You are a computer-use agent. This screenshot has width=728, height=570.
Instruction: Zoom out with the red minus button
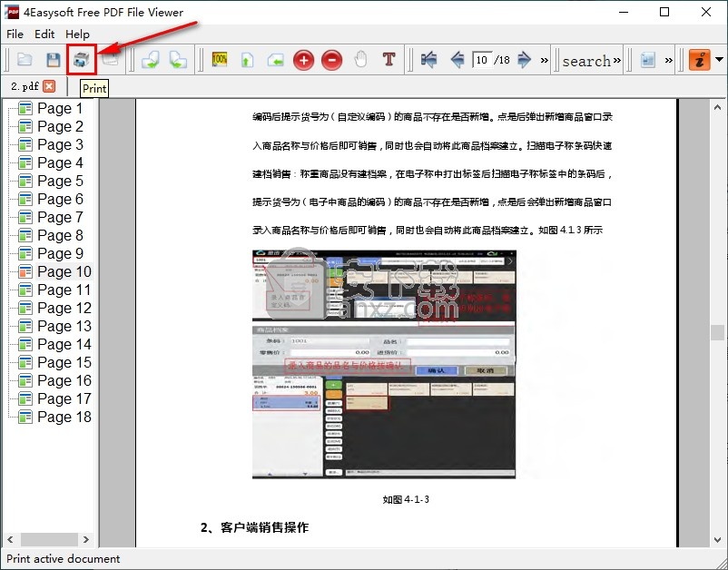331,60
